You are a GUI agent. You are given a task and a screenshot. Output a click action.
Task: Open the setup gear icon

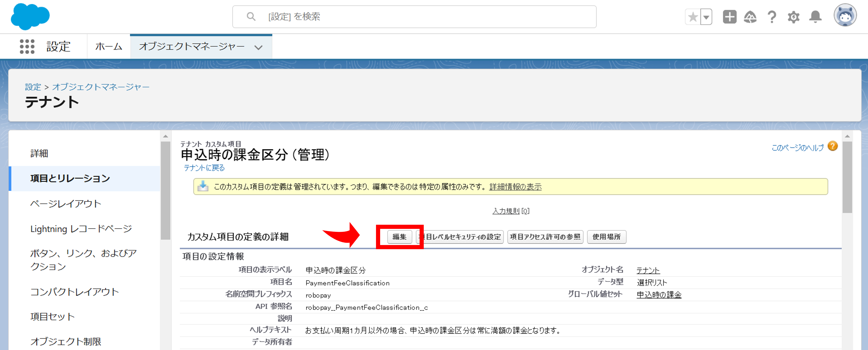coord(794,17)
